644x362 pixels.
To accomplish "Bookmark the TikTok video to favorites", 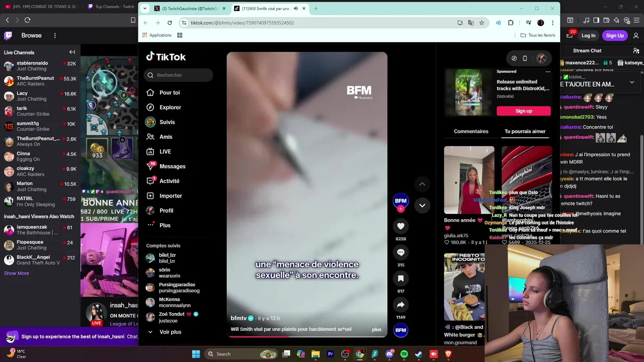I will (400, 279).
